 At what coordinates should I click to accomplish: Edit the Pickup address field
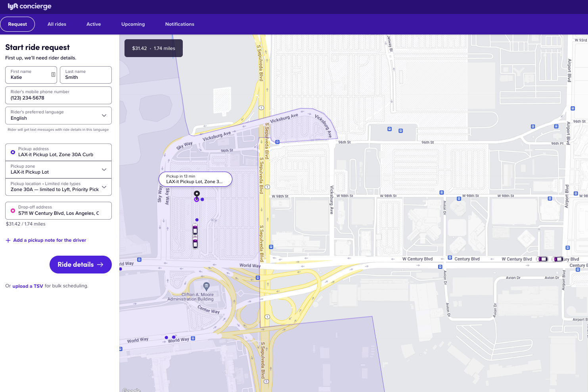click(x=58, y=152)
